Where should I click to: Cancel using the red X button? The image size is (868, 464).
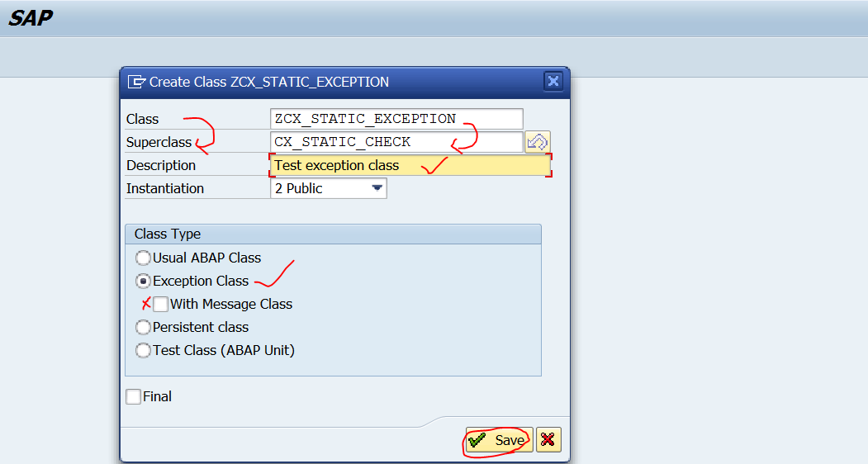click(x=548, y=439)
